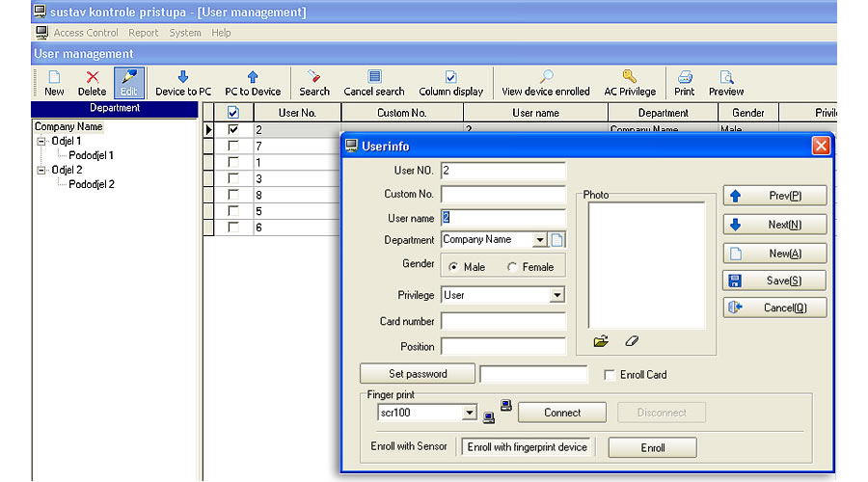Open the Search tool in toolbar
Screen dimensions: 868x482
pyautogui.click(x=313, y=77)
